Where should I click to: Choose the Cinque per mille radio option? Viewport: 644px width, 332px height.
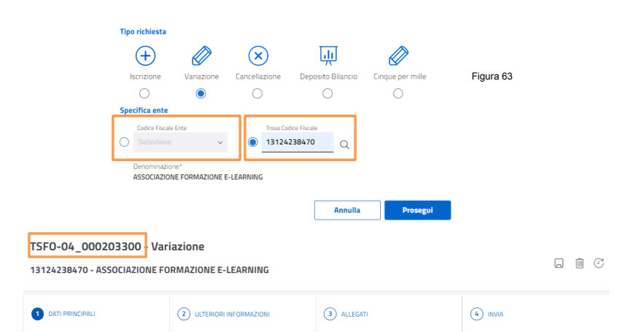click(x=398, y=93)
